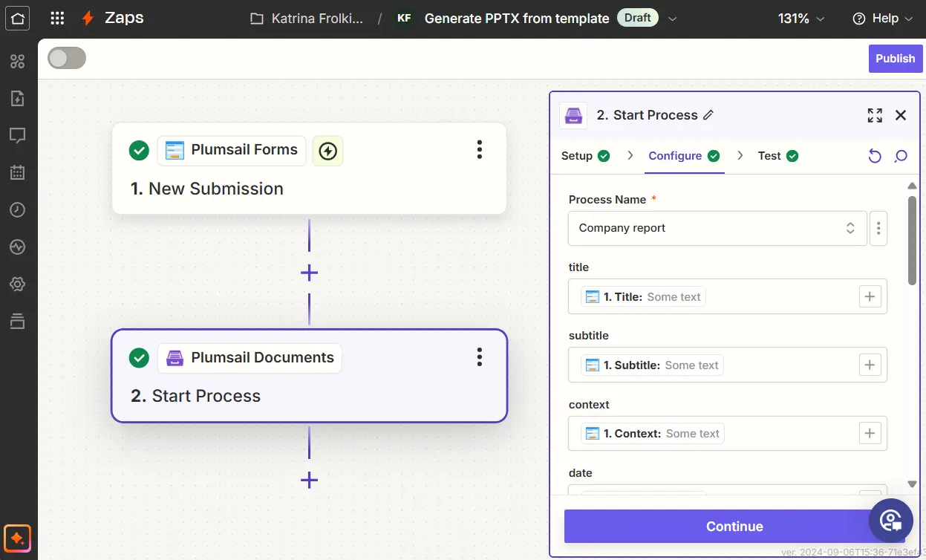Viewport: 926px width, 560px height.
Task: Add a step after Start Process
Action: [x=309, y=480]
